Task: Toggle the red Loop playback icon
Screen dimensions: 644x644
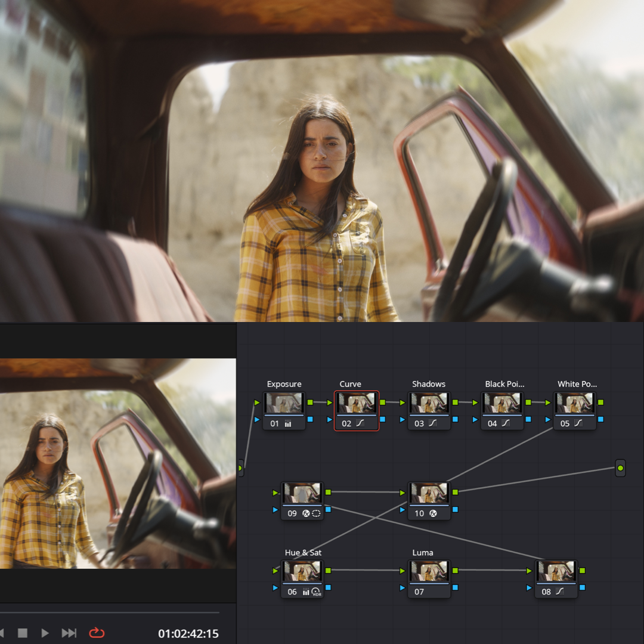Action: pyautogui.click(x=97, y=633)
